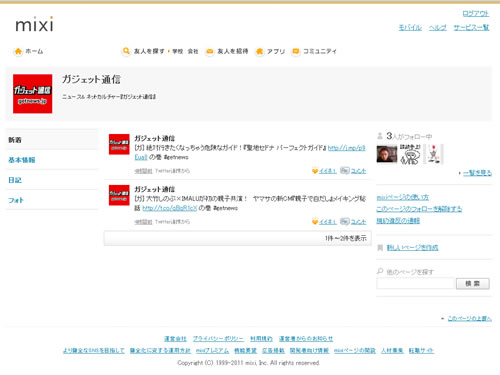Screen dimensions: 500x375
Task: Click the second post's ガジェット通信 avatar
Action: [119, 195]
